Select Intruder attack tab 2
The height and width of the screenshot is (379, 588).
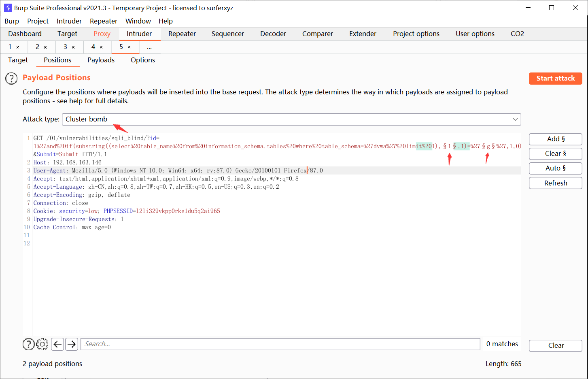(38, 47)
